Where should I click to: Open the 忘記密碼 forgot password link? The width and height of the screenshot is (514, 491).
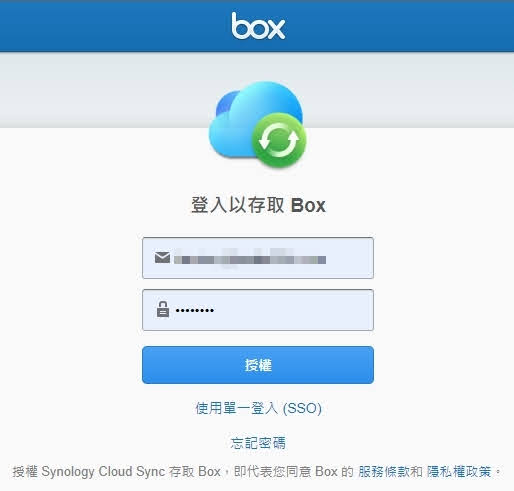coord(258,443)
